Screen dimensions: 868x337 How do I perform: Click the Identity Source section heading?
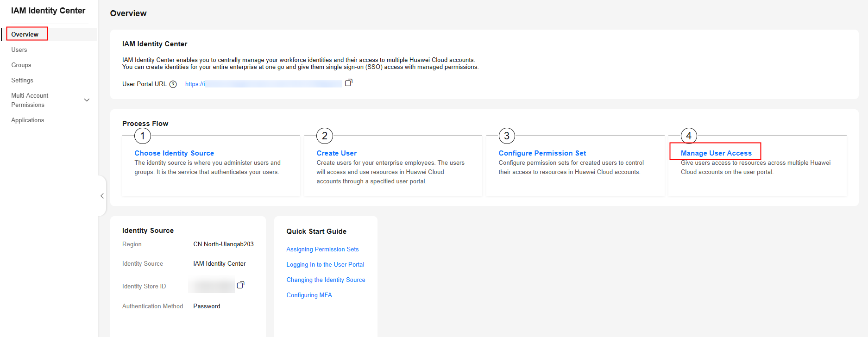click(148, 231)
